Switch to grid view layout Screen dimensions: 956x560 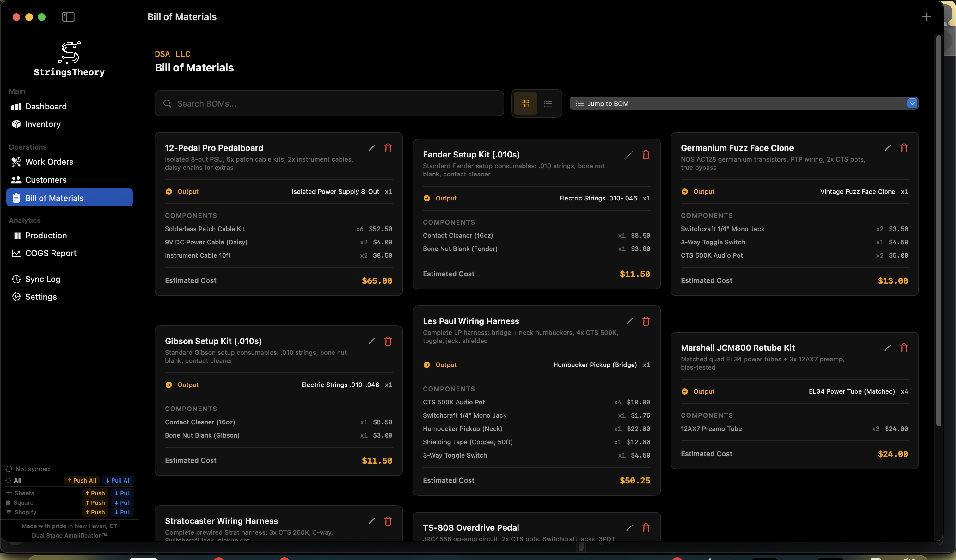(x=525, y=104)
